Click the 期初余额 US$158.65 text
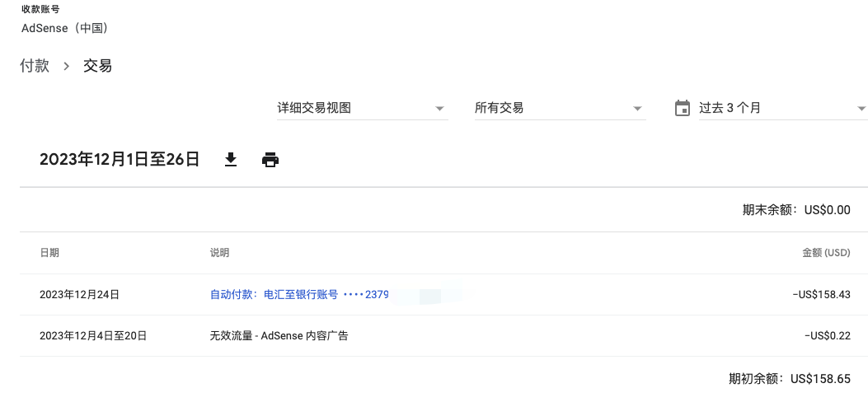The image size is (868, 402). click(790, 379)
